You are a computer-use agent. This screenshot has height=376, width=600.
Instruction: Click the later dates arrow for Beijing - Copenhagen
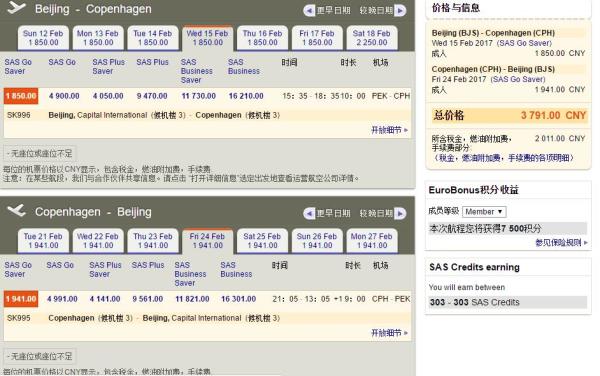coord(400,11)
